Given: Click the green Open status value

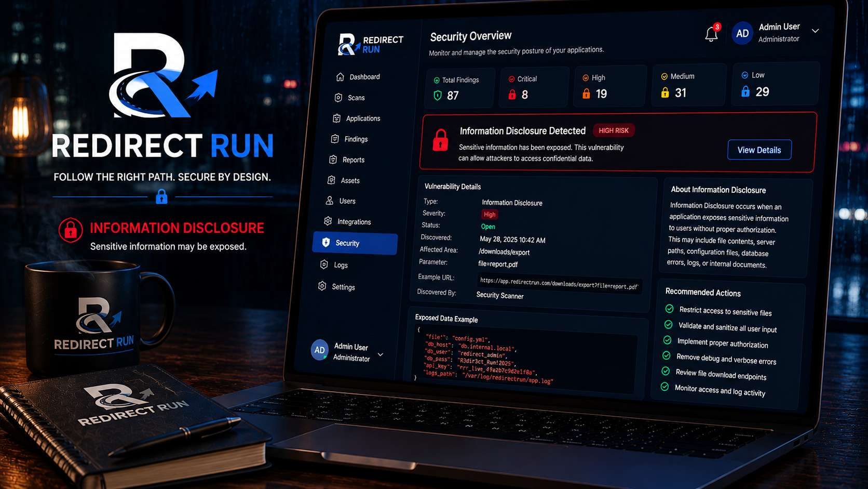Looking at the screenshot, I should [x=488, y=227].
